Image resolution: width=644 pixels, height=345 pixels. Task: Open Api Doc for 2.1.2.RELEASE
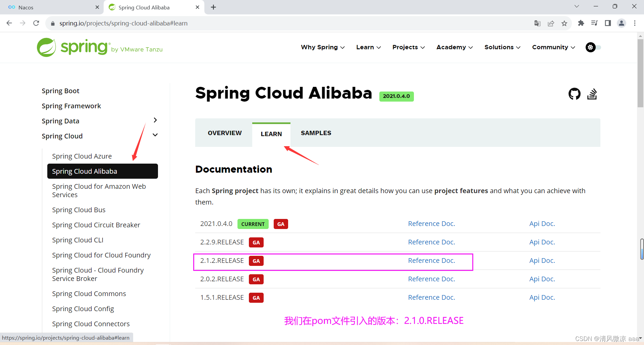(x=542, y=261)
